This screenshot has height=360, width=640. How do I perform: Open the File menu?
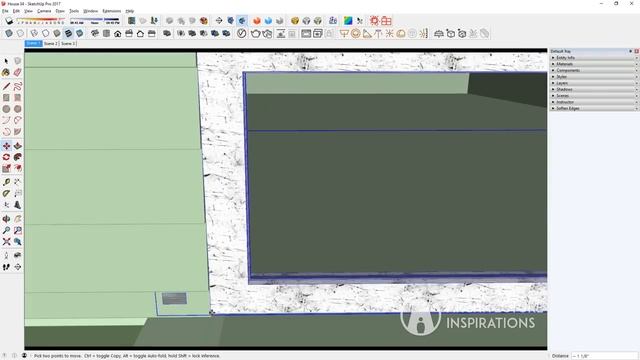[5, 11]
